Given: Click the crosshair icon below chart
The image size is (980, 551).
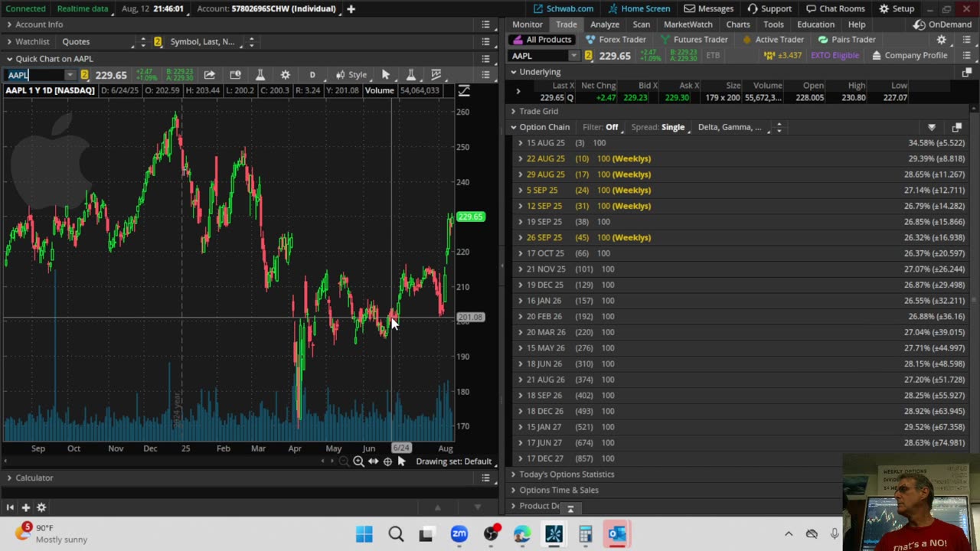Looking at the screenshot, I should point(387,461).
